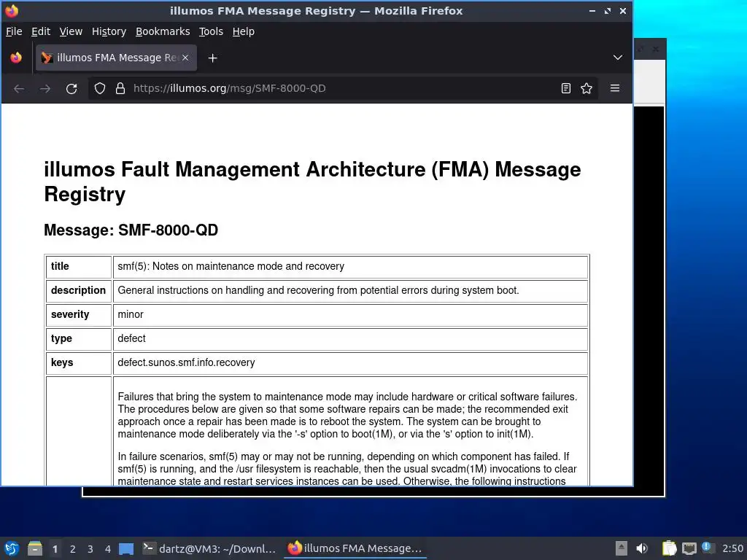Open the network connection tray icon
This screenshot has height=560, width=747.
coord(689,548)
